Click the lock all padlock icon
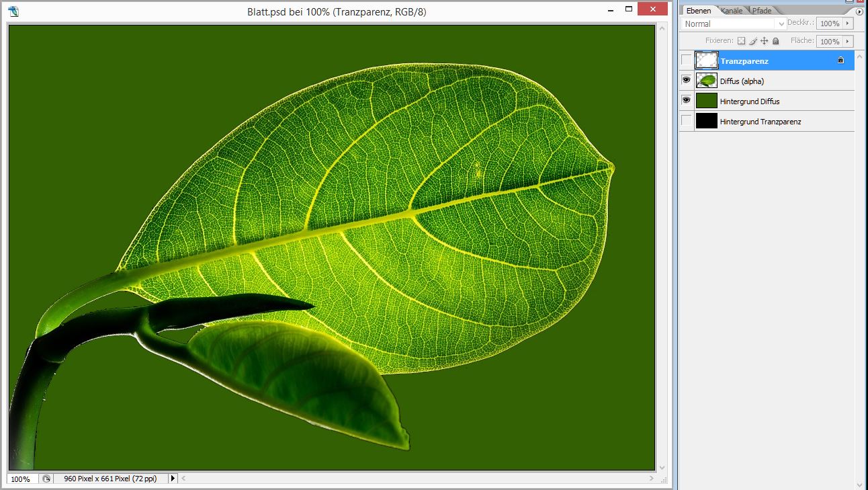Viewport: 868px width, 490px height. (775, 41)
